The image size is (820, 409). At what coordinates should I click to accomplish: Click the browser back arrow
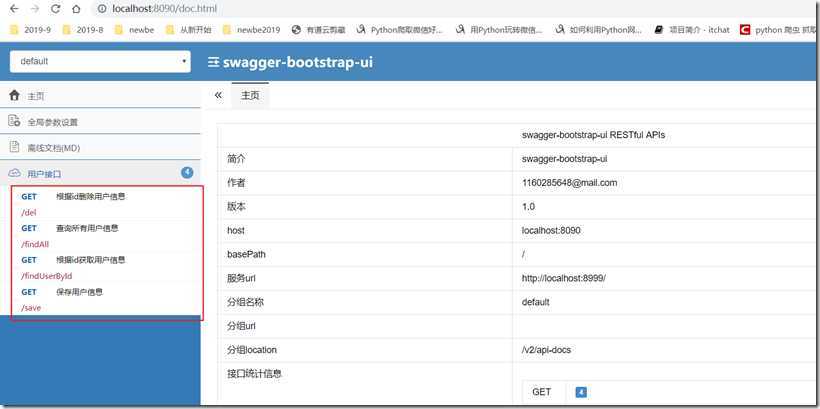(14, 9)
